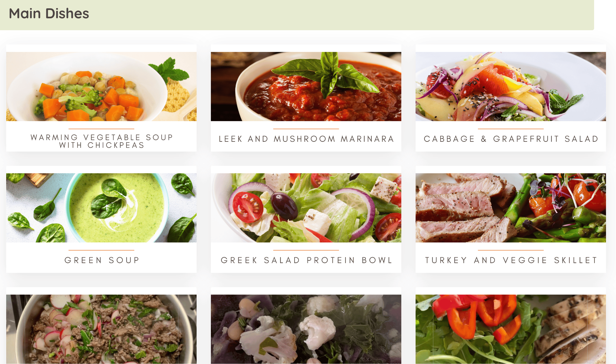The image size is (616, 364).
Task: Click the Leek and Mushroom Marinara photo
Action: tap(306, 86)
